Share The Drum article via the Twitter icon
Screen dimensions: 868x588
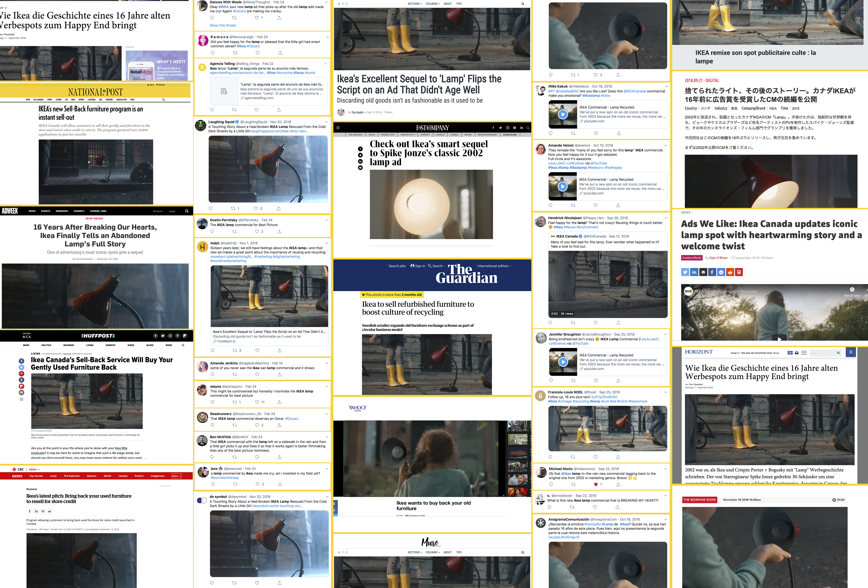click(x=685, y=272)
